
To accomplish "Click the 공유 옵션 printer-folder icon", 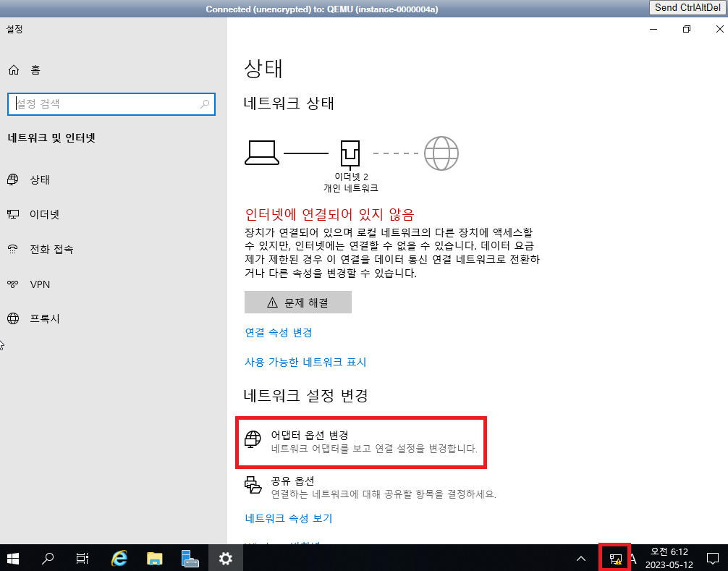I will [253, 485].
